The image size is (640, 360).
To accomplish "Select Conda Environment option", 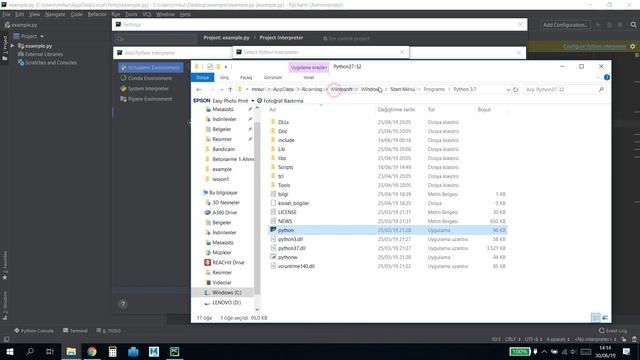I will (146, 78).
